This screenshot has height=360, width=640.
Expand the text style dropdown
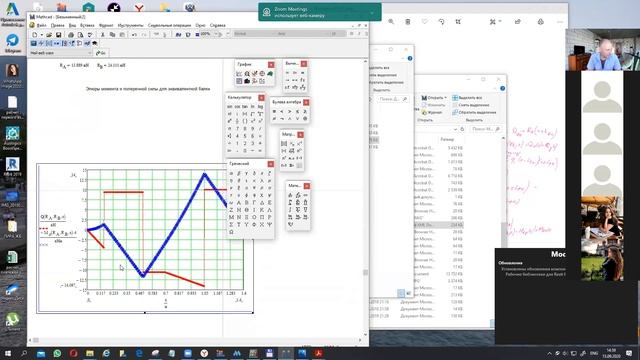(272, 34)
